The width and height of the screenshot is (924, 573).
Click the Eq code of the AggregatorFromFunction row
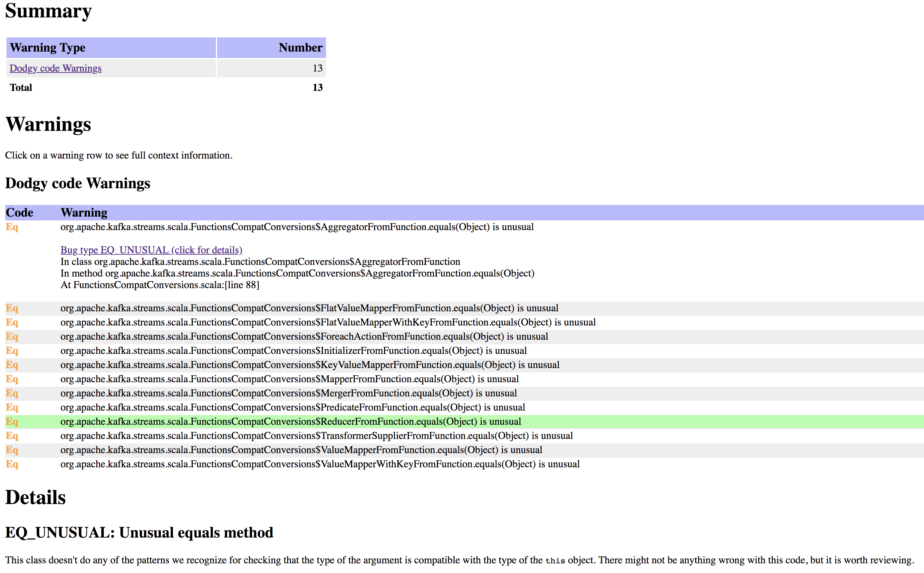(12, 227)
